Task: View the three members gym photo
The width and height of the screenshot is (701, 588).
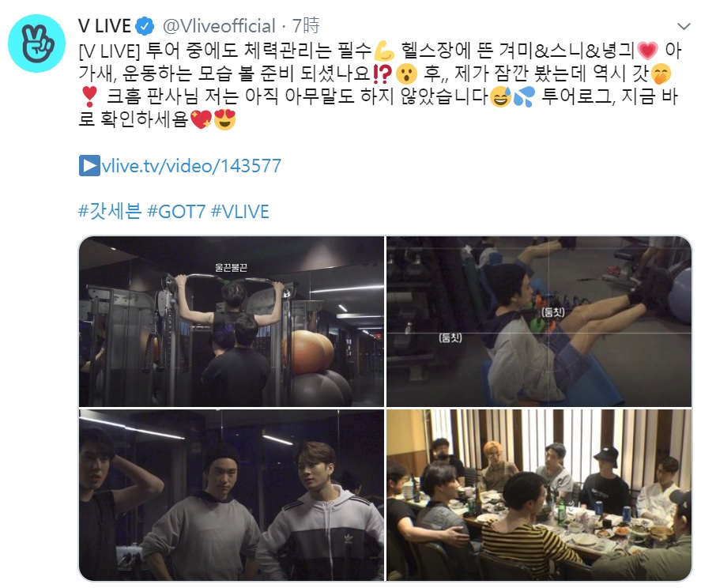Action: pyautogui.click(x=232, y=495)
